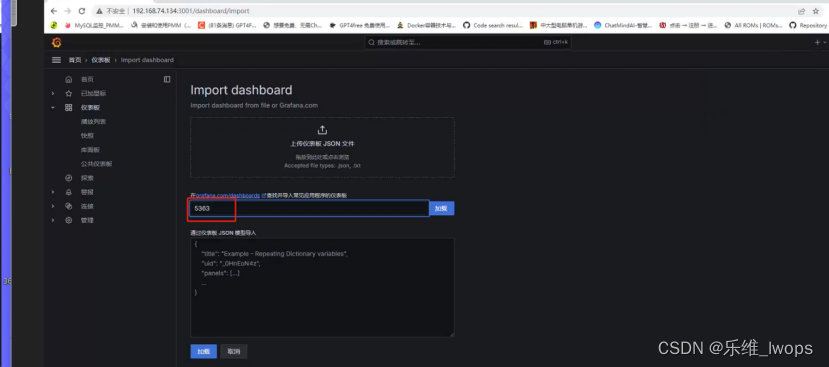The height and width of the screenshot is (367, 829).
Task: Open the Home sidebar item
Action: coord(87,79)
